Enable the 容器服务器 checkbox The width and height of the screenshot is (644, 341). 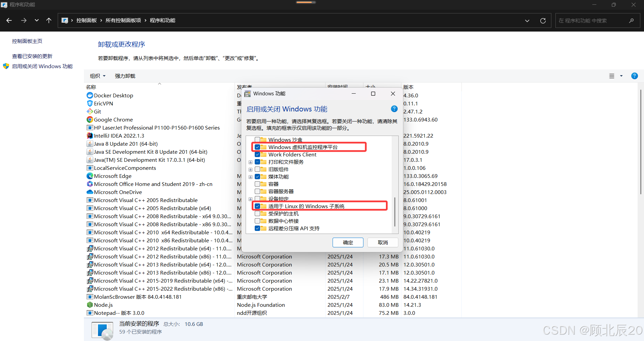coord(257,191)
